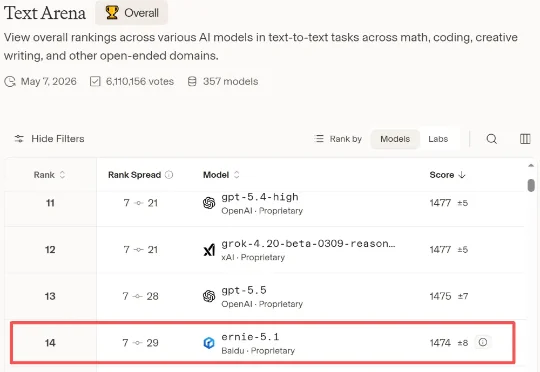Click the scrollbar up arrow
The height and width of the screenshot is (372, 540).
click(x=531, y=166)
